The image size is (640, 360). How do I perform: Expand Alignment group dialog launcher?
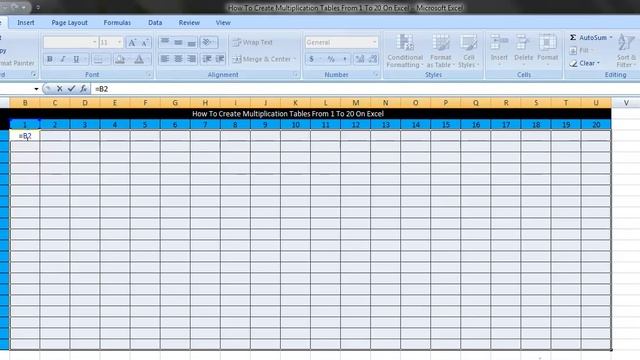point(295,75)
